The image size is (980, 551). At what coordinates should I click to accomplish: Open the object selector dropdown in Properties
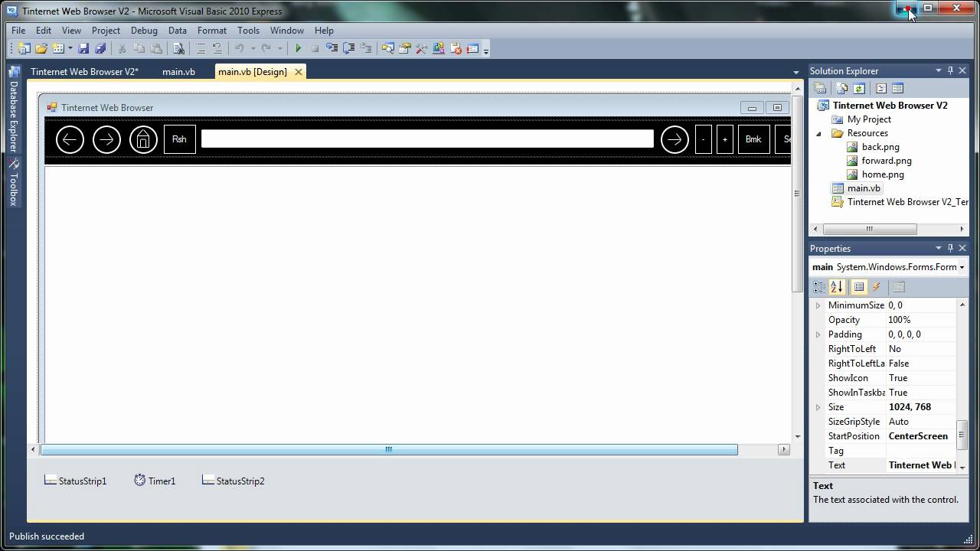click(x=962, y=267)
